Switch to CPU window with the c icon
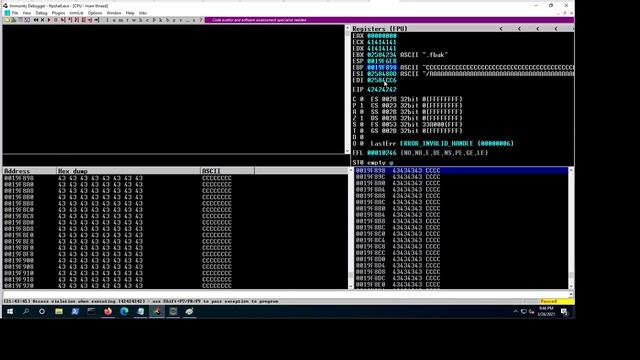This screenshot has width=640, height=360. point(147,20)
